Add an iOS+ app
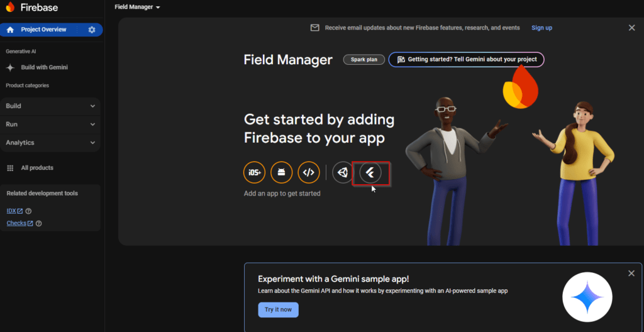644x332 pixels. [254, 172]
